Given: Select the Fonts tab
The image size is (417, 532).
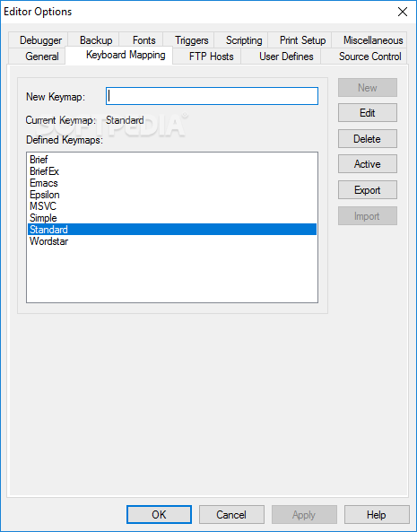Looking at the screenshot, I should coord(142,40).
